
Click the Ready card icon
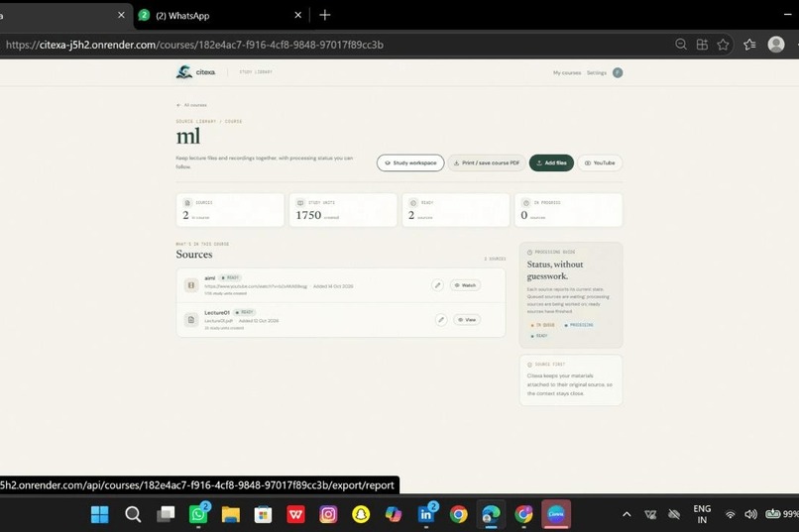413,203
